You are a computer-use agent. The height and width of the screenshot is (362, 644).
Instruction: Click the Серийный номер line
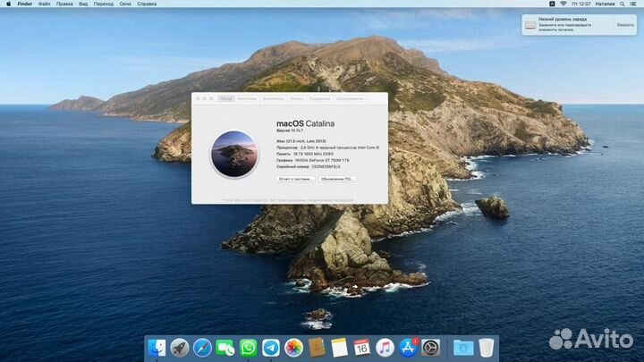308,167
